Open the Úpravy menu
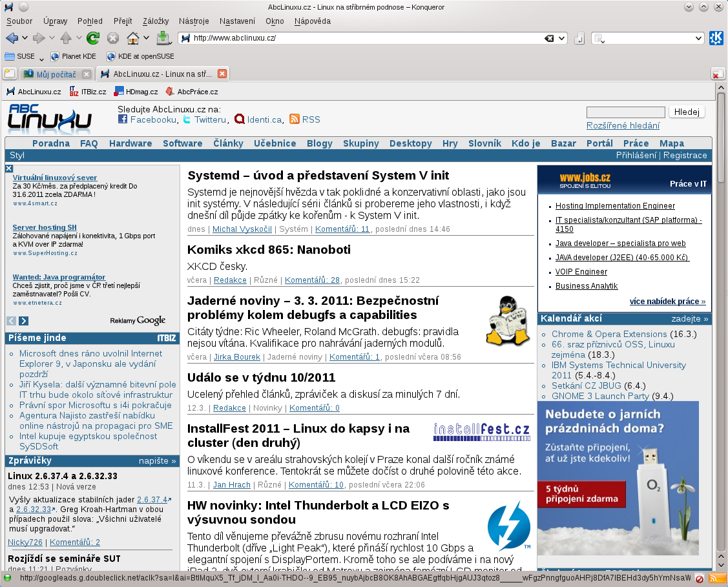 click(56, 21)
